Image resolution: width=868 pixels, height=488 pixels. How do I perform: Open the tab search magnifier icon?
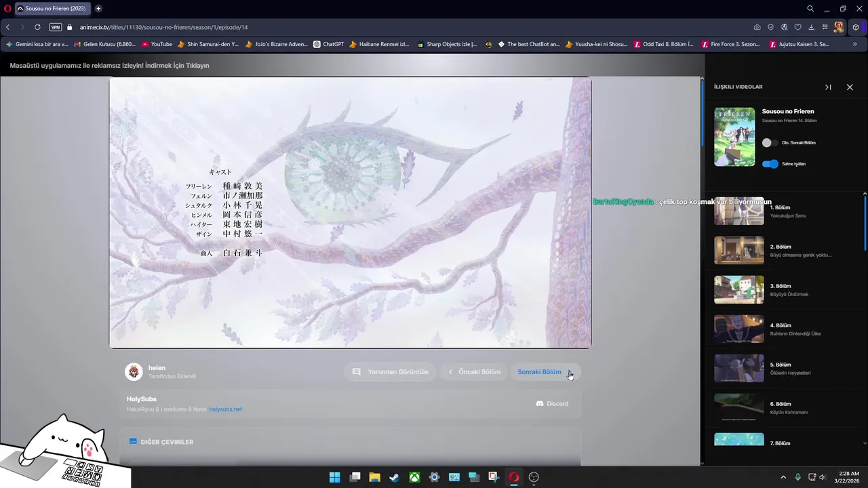click(x=810, y=9)
